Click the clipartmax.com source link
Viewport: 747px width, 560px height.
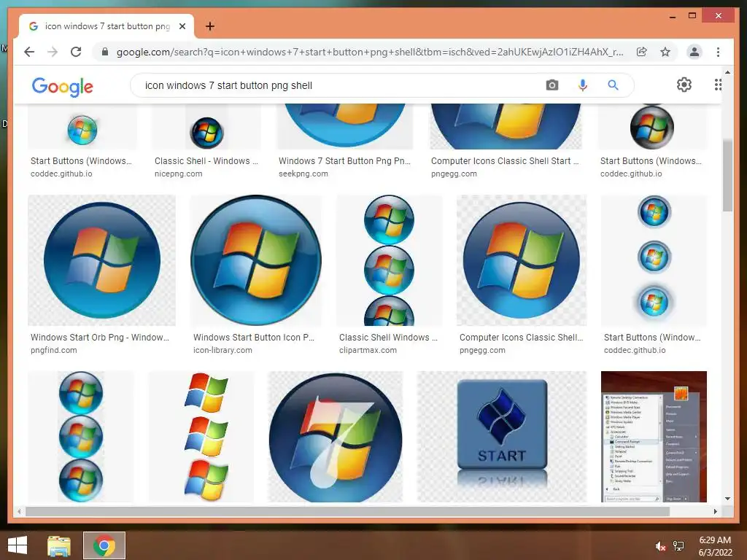click(368, 350)
